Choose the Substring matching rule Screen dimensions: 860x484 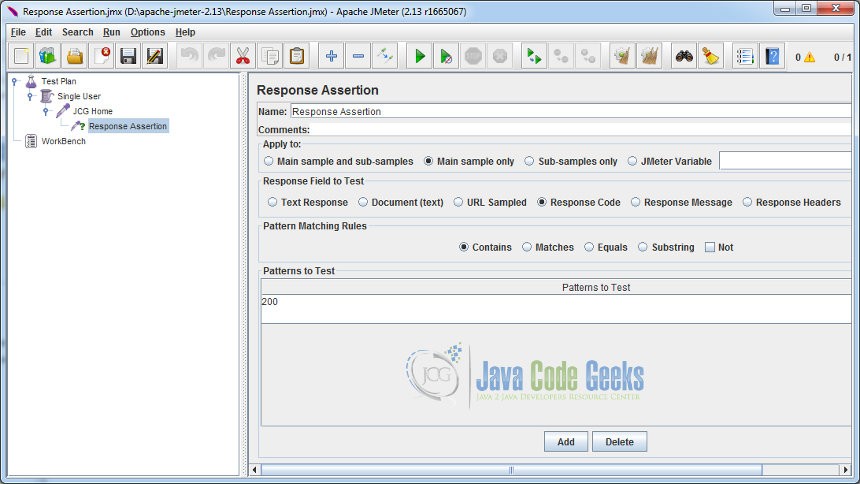pyautogui.click(x=643, y=247)
